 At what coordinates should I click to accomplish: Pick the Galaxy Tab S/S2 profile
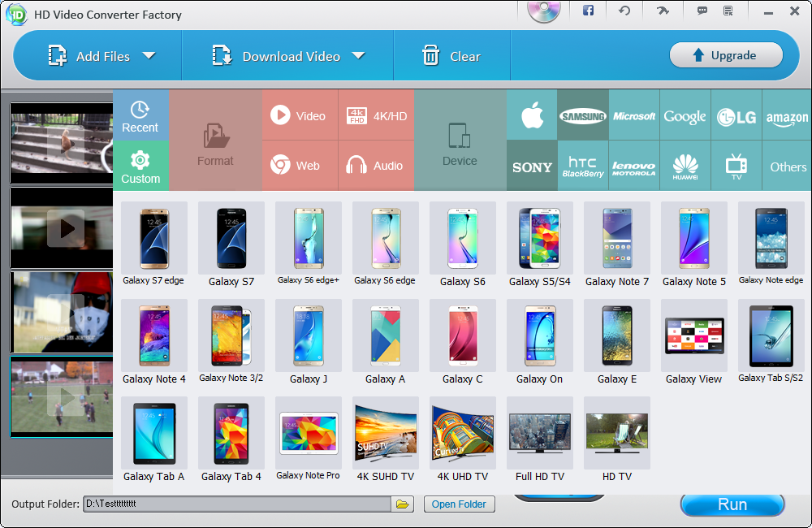click(x=771, y=342)
